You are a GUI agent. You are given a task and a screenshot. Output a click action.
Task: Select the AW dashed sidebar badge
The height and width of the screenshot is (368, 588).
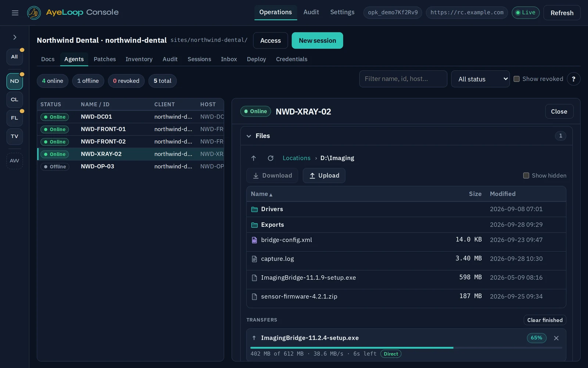click(15, 161)
